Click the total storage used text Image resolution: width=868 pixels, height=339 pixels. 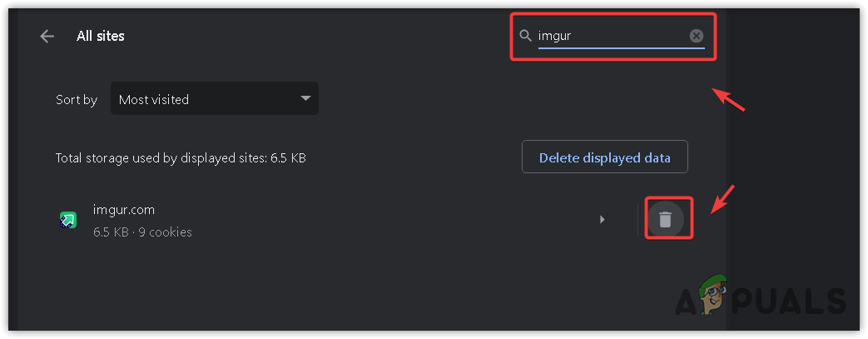point(181,157)
